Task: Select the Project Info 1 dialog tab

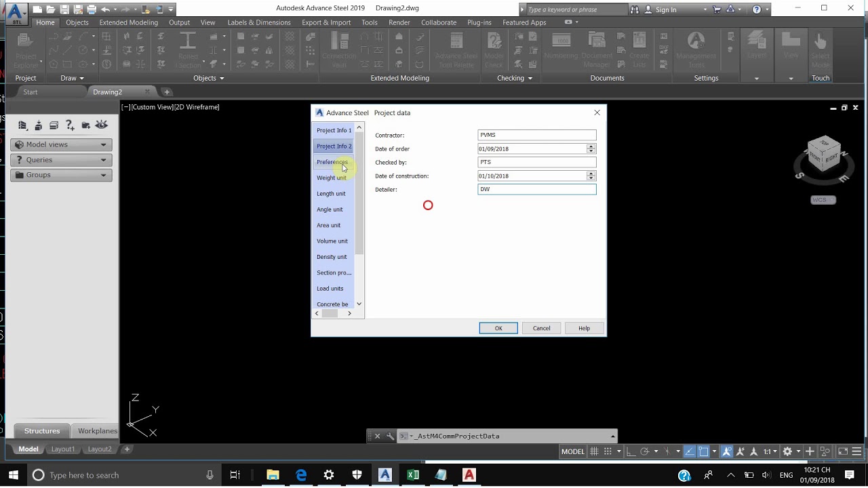Action: 334,130
